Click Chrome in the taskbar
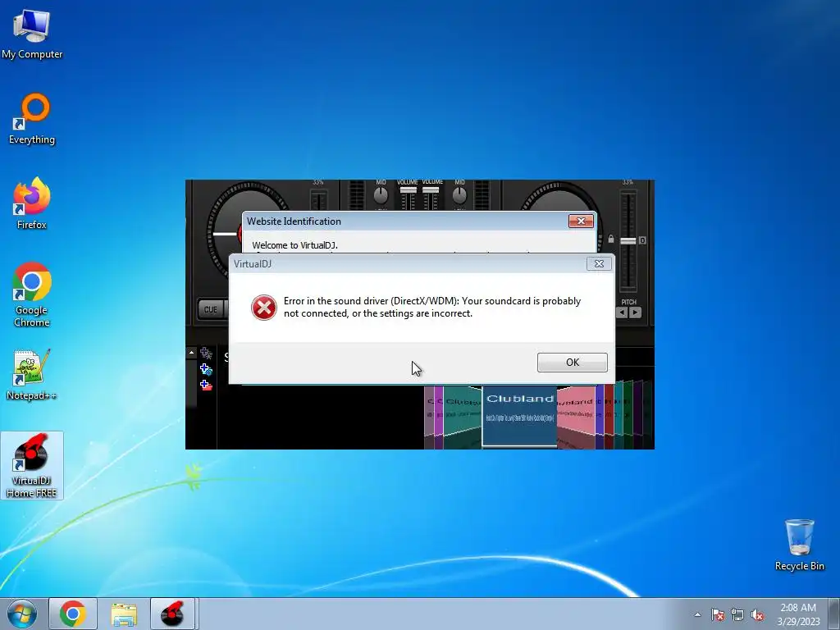This screenshot has width=840, height=630. 73,614
